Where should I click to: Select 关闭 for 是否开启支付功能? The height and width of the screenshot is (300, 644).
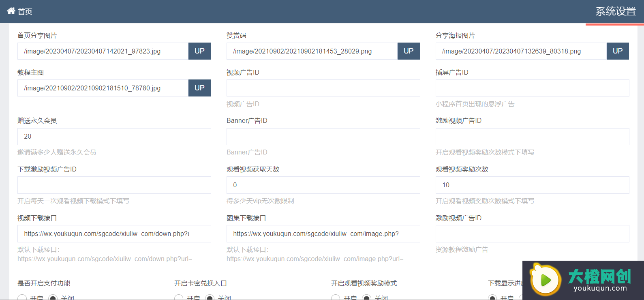(x=53, y=298)
